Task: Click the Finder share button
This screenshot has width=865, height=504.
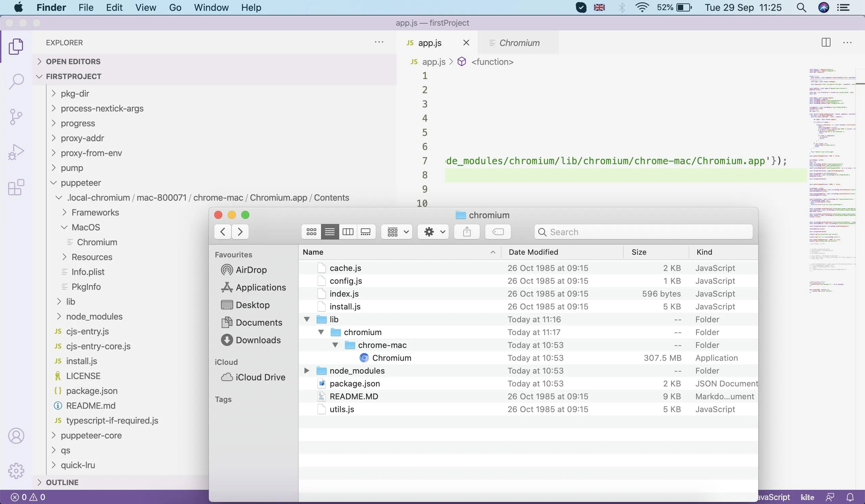Action: pos(467,232)
